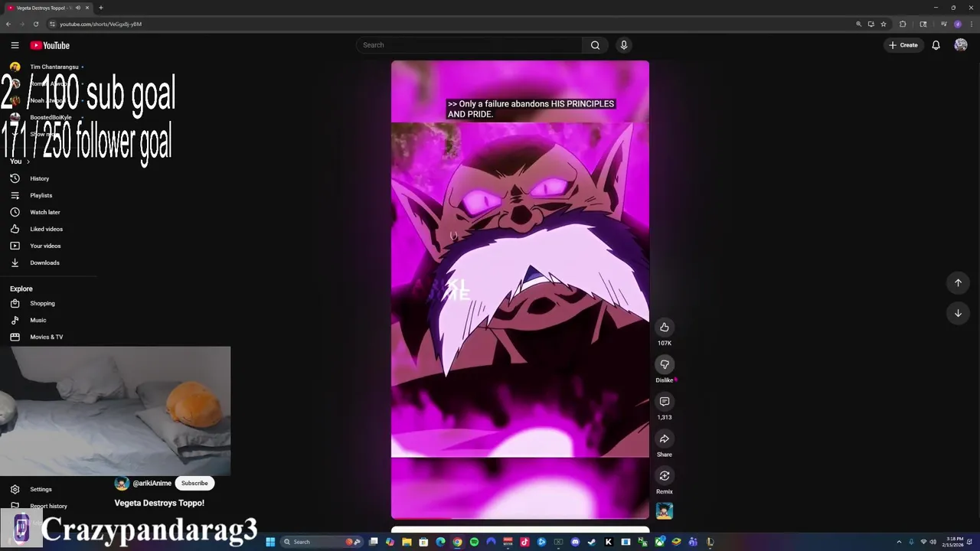Go to next Short with down arrow
Viewport: 980px width, 551px height.
click(958, 313)
